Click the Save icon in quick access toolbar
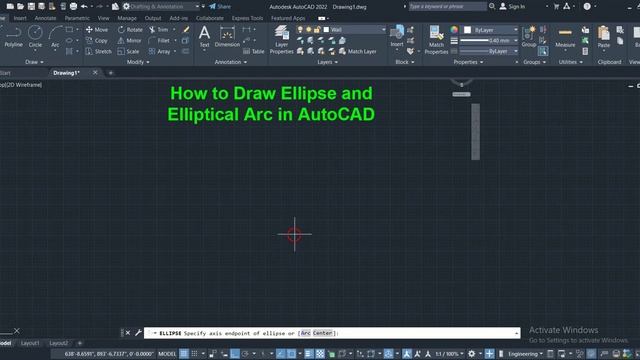Screen dimensions: 640x360 31,7
